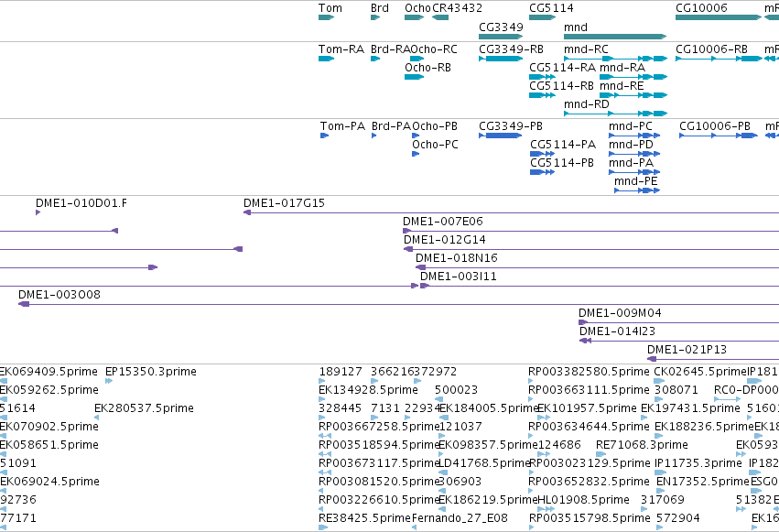Select the DME1-003O08 BAC arrowhead

24,304
